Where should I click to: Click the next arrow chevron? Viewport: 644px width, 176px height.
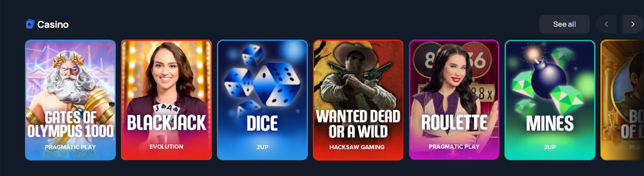(x=633, y=24)
